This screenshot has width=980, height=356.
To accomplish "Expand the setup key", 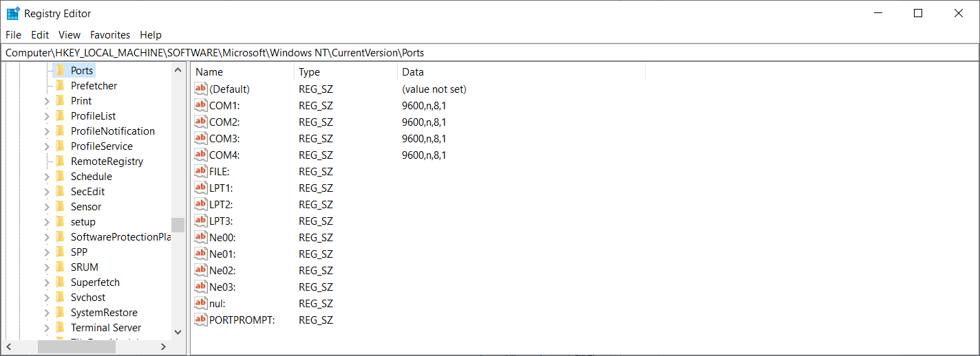I will (47, 222).
